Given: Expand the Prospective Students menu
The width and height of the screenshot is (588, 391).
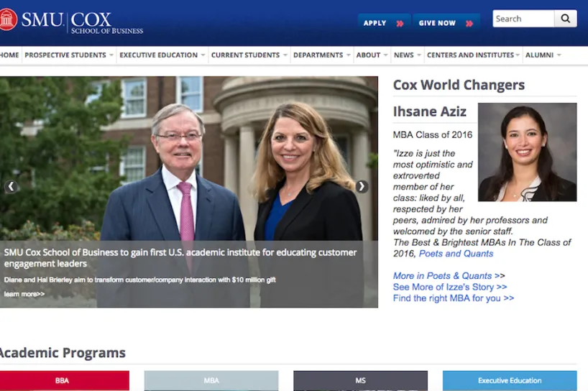Looking at the screenshot, I should pyautogui.click(x=69, y=55).
